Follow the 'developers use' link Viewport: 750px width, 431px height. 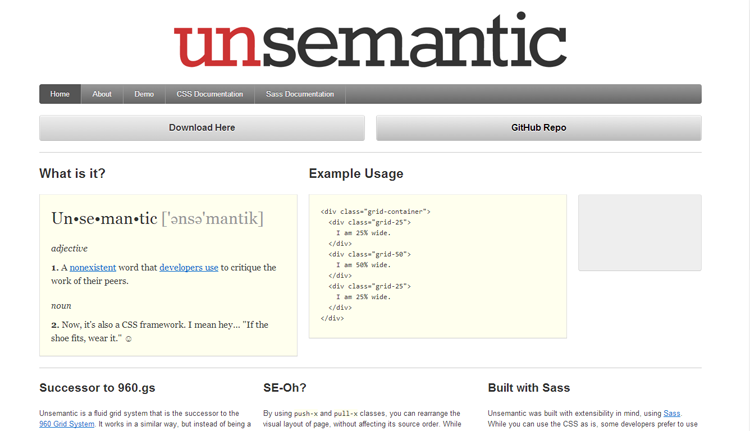click(188, 267)
